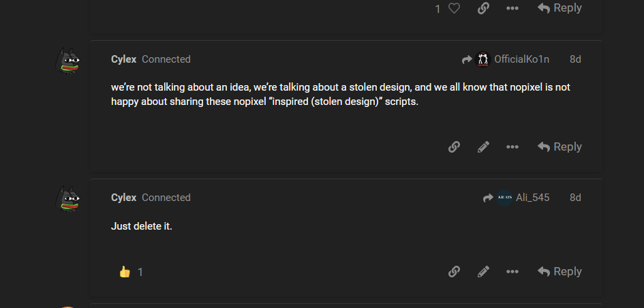
Task: Edit the stolen design post
Action: coord(483,147)
